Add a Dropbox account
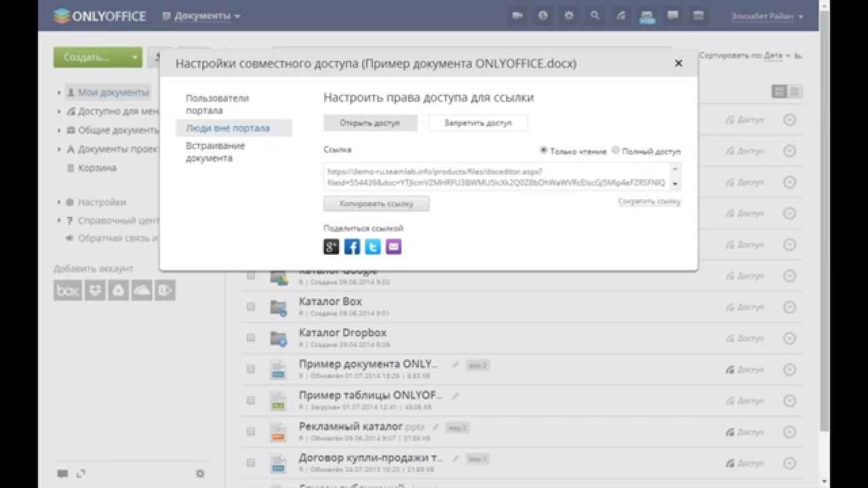Screen dimensions: 868x488 [x=96, y=290]
